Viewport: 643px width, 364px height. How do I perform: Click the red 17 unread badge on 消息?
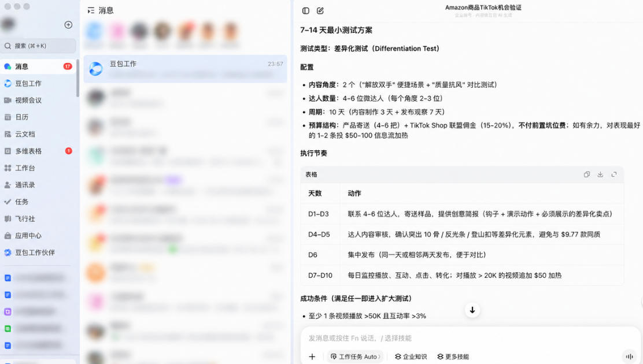(68, 66)
